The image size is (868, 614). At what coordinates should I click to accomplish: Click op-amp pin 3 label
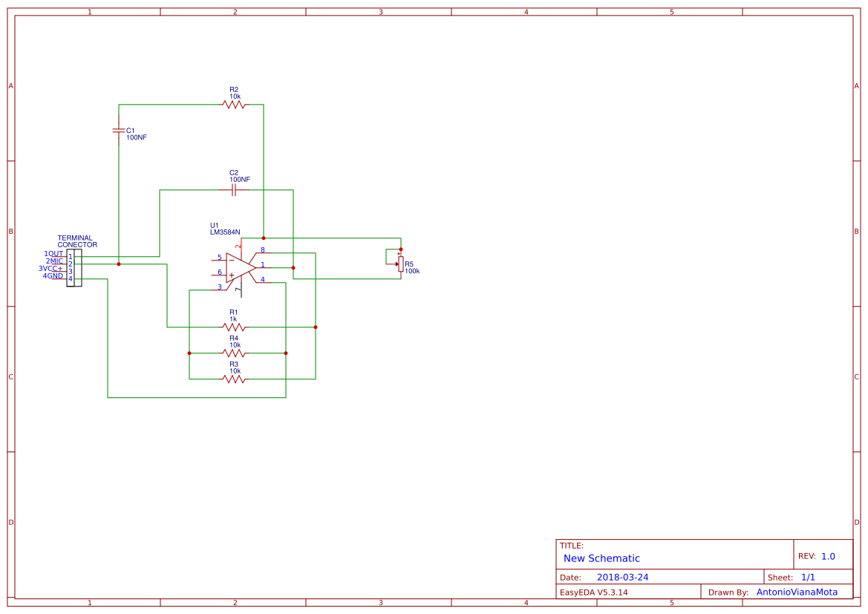tap(219, 287)
